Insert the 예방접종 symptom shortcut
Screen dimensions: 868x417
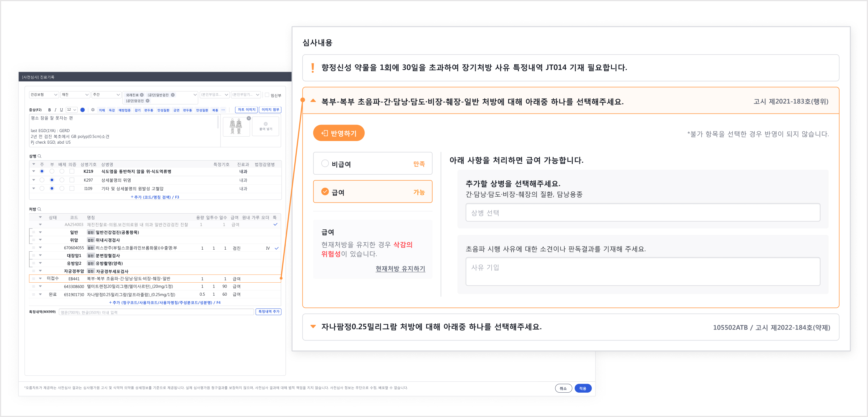click(124, 110)
